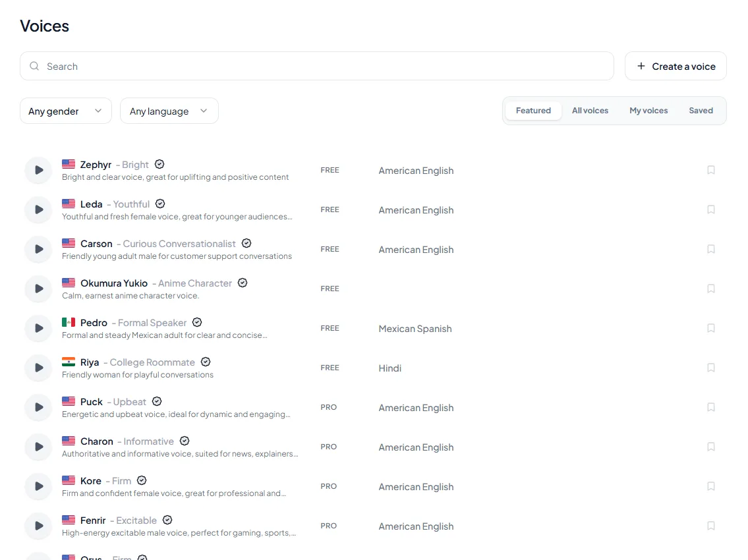Bookmark the Zephyr voice
Image resolution: width=748 pixels, height=560 pixels.
coord(711,170)
